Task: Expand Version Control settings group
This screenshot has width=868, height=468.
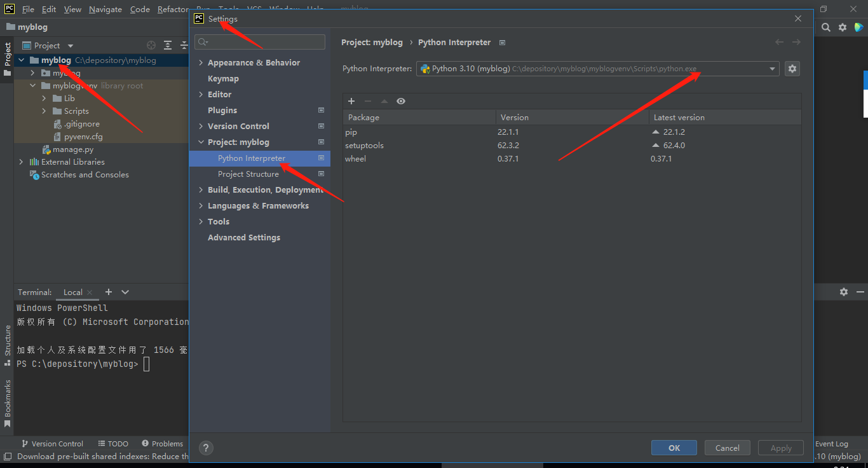Action: point(201,127)
